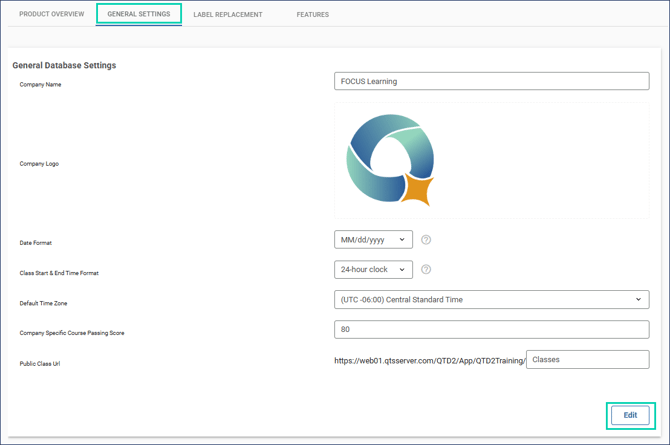Open the Date Format dropdown
670x445 pixels.
pos(373,240)
